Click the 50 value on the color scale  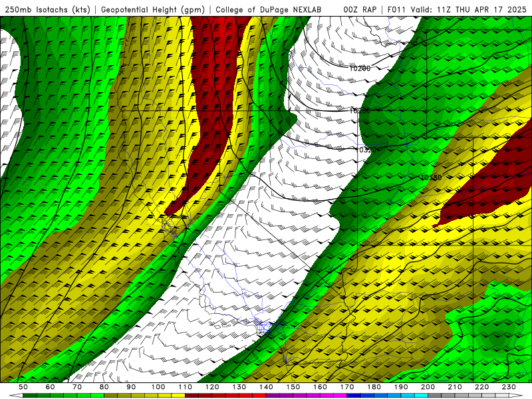23,387
